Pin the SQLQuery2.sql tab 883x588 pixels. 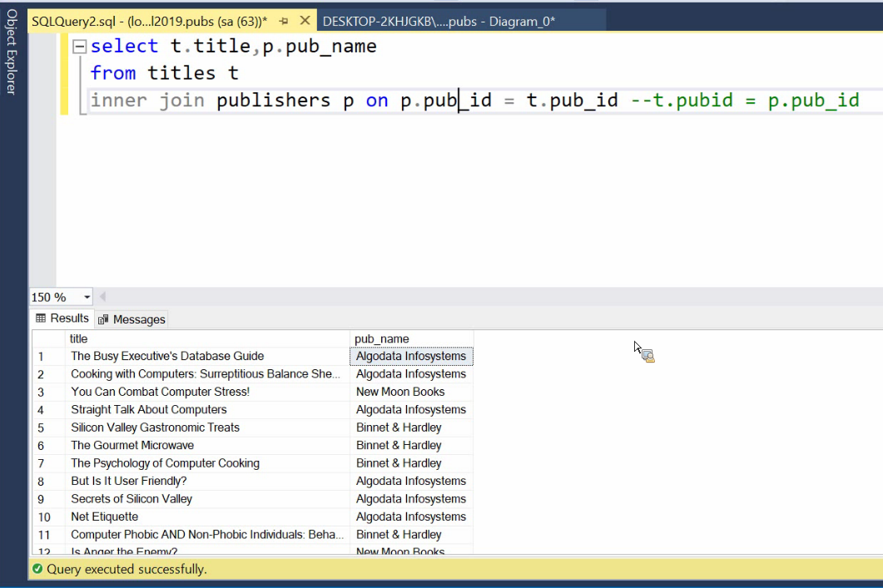(284, 22)
